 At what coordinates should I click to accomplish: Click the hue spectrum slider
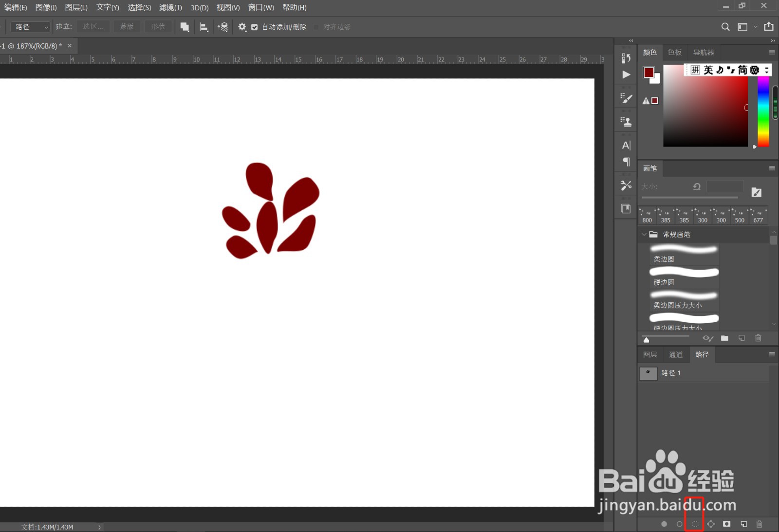pos(763,111)
